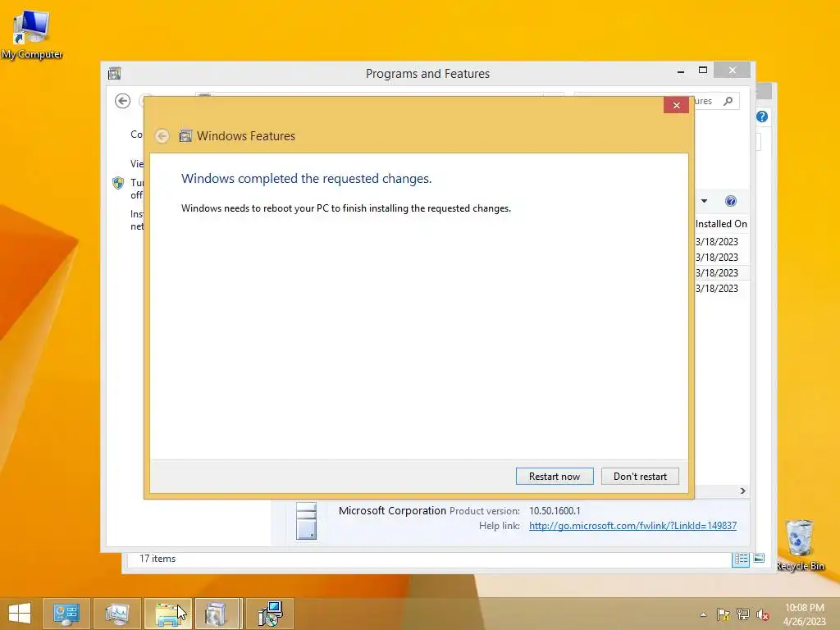Click the horizontal scrollbar right arrow
The height and width of the screenshot is (630, 840).
(x=742, y=491)
